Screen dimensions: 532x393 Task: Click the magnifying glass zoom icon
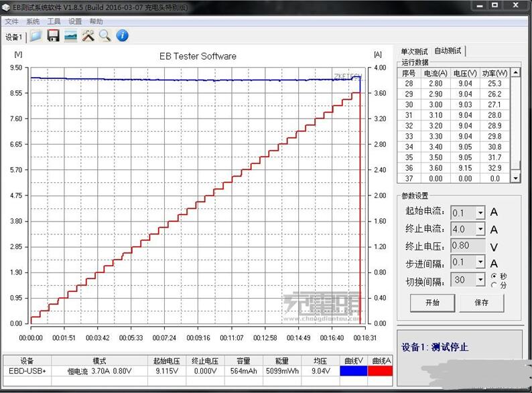105,36
